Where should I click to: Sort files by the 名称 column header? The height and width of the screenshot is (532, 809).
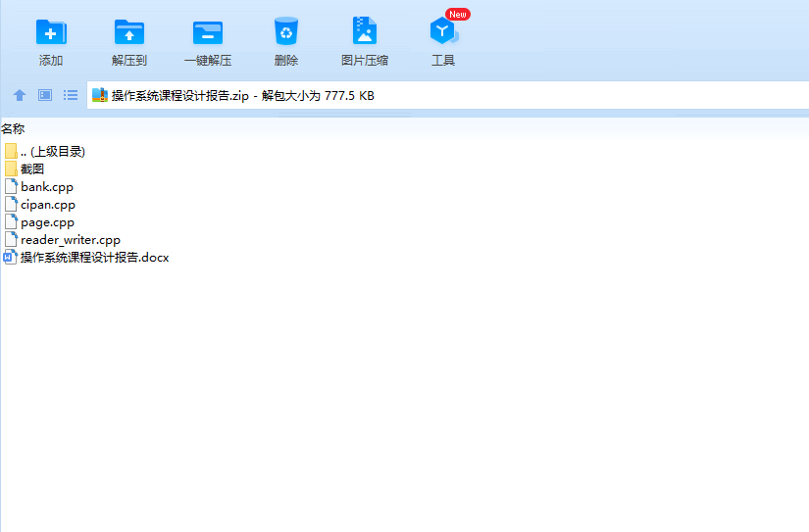[x=13, y=129]
